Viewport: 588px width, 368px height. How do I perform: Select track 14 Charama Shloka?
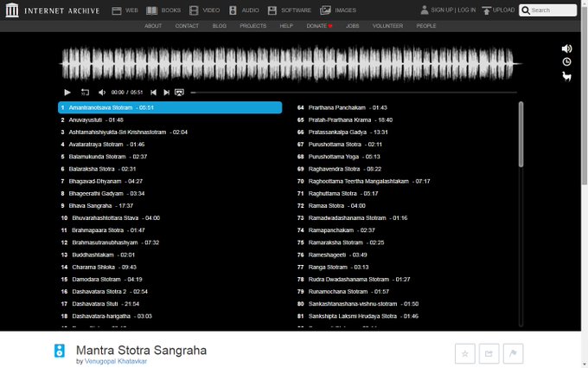pos(169,267)
